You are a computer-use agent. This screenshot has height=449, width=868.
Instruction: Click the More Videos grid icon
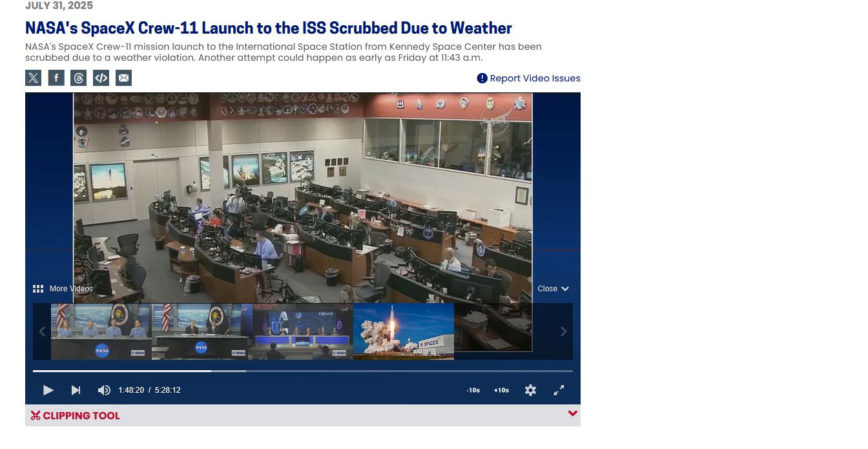(38, 289)
